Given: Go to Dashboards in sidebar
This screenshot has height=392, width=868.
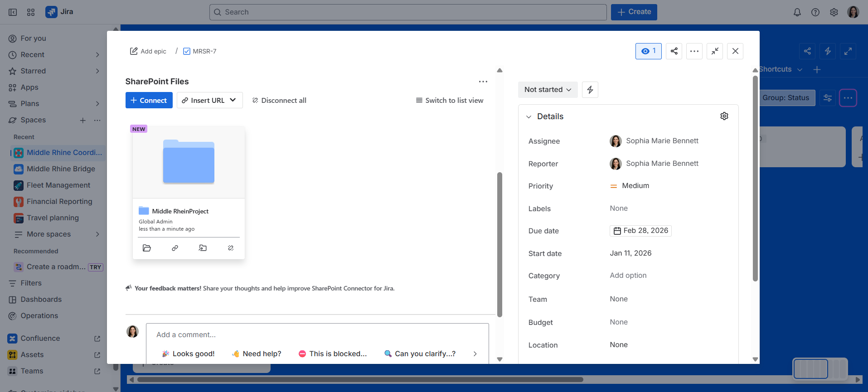Looking at the screenshot, I should 41,300.
